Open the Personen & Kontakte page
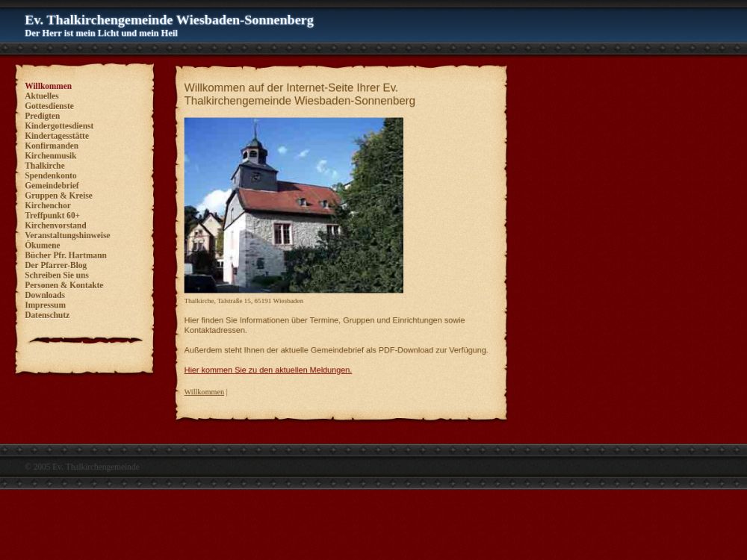 64,285
